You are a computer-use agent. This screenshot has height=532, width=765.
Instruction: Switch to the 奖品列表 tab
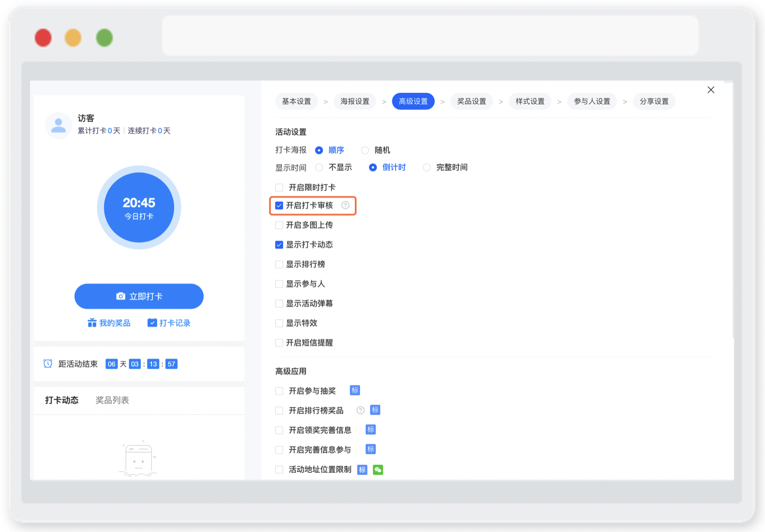click(x=112, y=400)
